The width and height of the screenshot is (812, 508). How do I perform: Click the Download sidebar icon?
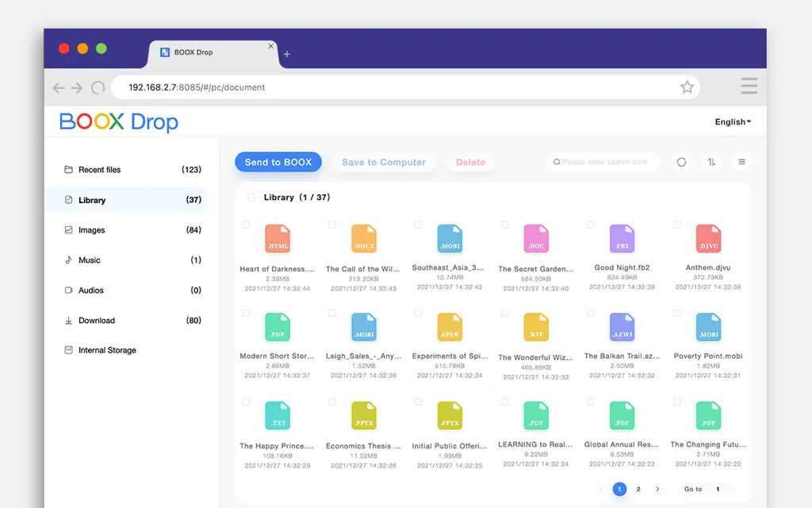(70, 320)
